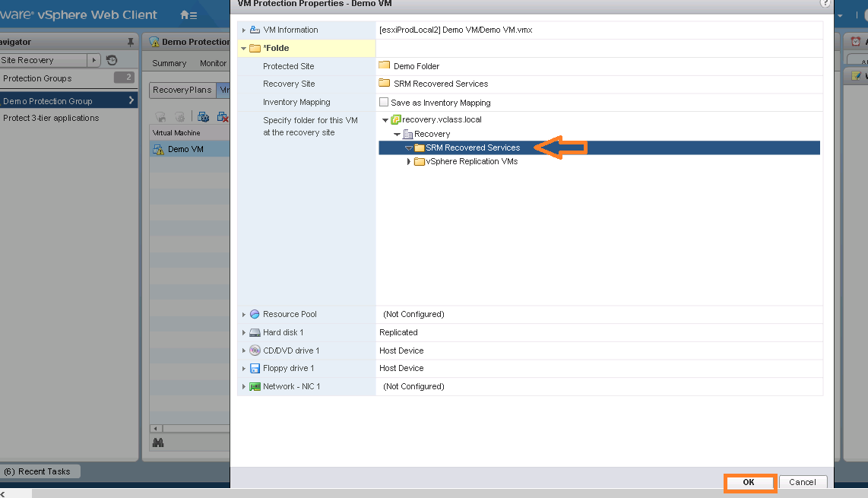The height and width of the screenshot is (498, 868).
Task: Click the Network - NIC 1 card icon
Action: pos(255,387)
